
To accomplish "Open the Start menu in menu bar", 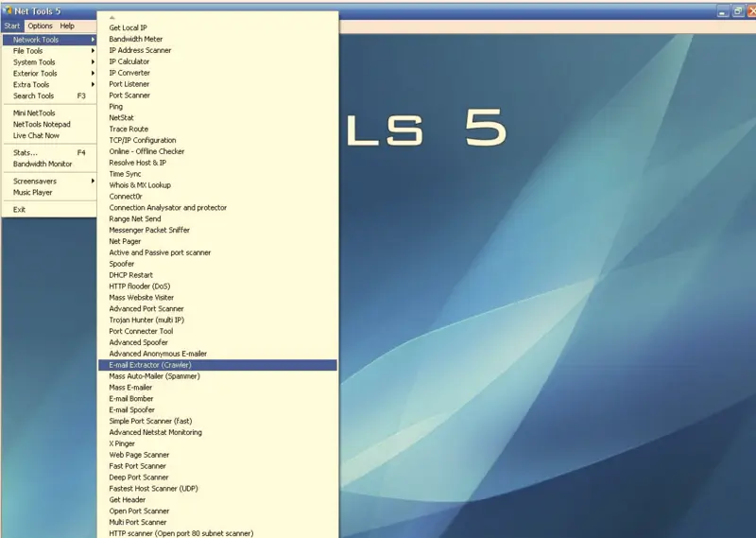I will tap(11, 26).
